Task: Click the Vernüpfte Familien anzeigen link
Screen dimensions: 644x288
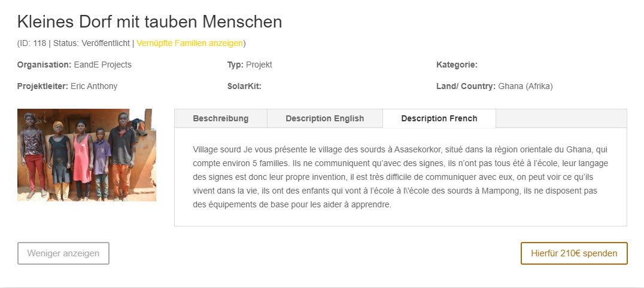Action: 190,43
